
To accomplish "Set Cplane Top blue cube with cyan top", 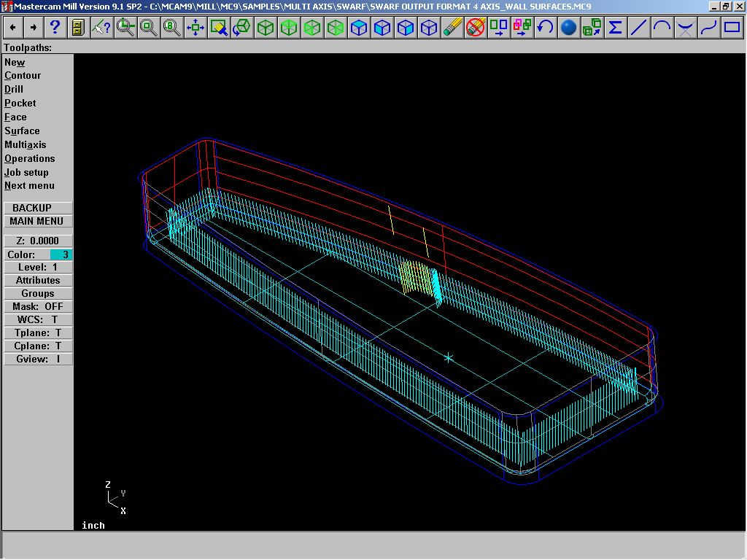I will point(359,28).
